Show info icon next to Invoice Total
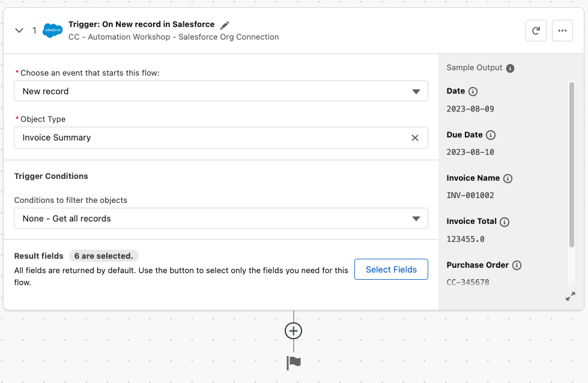 pos(505,222)
